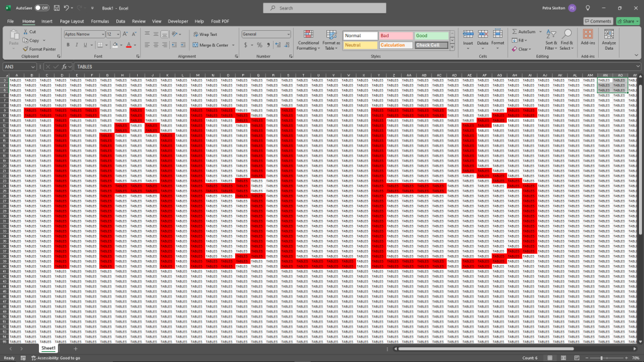Toggle the AutoSave switch
The height and width of the screenshot is (362, 644).
tap(42, 8)
